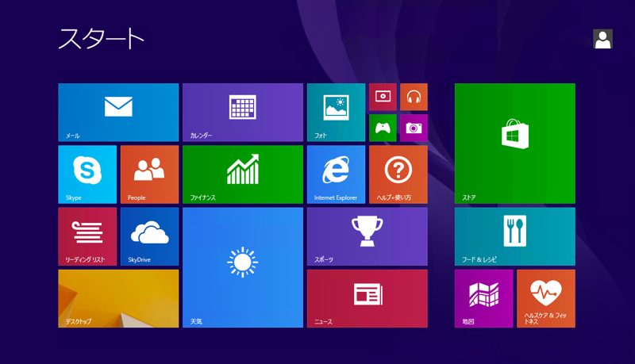The height and width of the screenshot is (364, 635).
Task: Open the Health & Fitness (ヘルスケア) tile
Action: (x=546, y=298)
